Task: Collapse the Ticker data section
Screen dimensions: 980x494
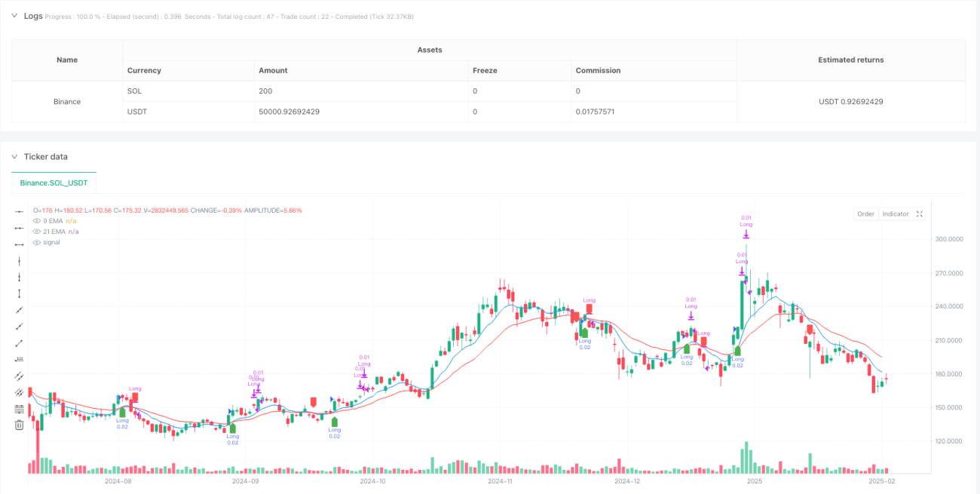Action: 14,157
